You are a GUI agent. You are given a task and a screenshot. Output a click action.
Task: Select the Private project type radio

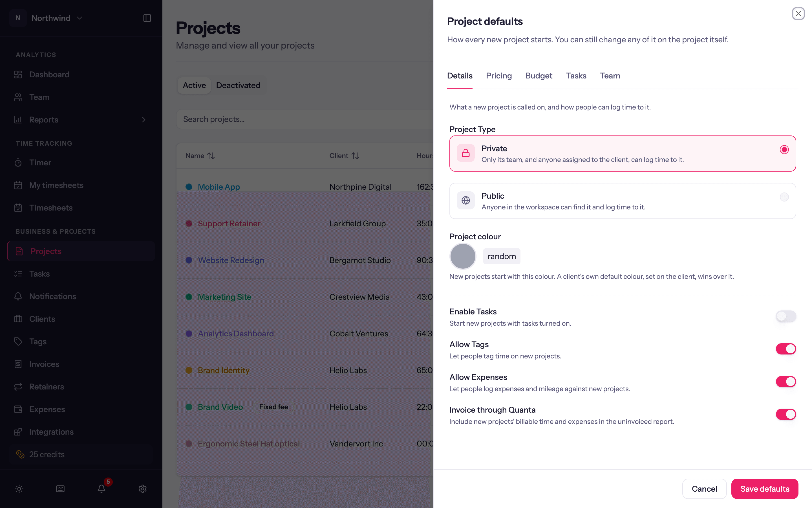point(784,150)
